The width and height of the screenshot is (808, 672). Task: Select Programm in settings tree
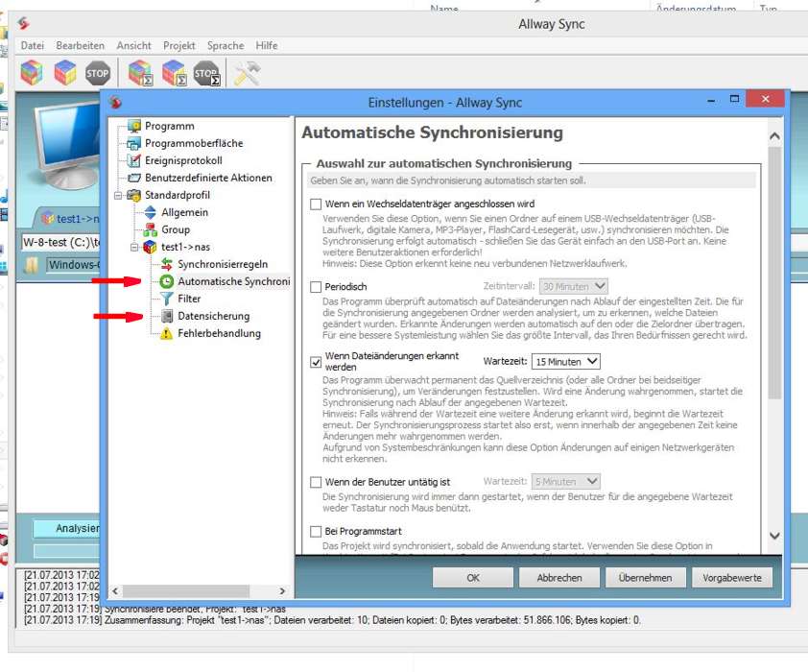(x=170, y=127)
